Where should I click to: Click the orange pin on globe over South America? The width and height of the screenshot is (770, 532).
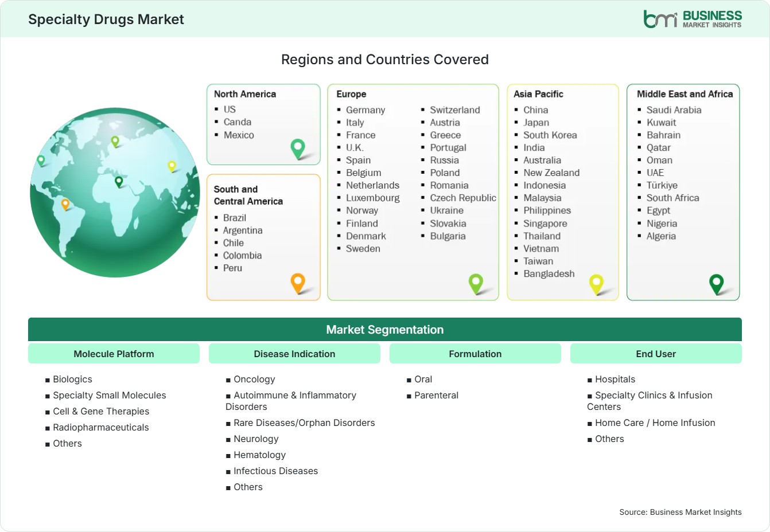click(x=65, y=204)
